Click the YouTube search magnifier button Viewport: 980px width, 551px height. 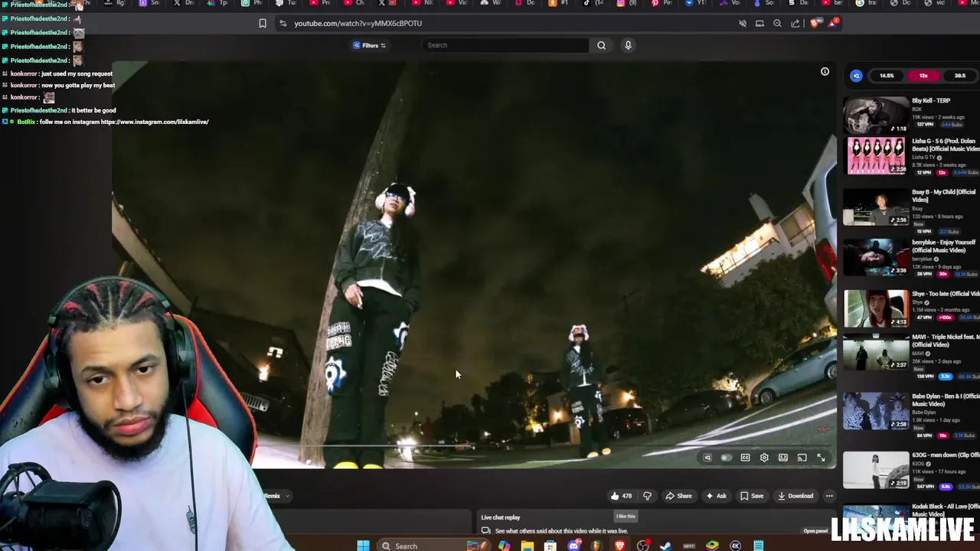click(601, 45)
